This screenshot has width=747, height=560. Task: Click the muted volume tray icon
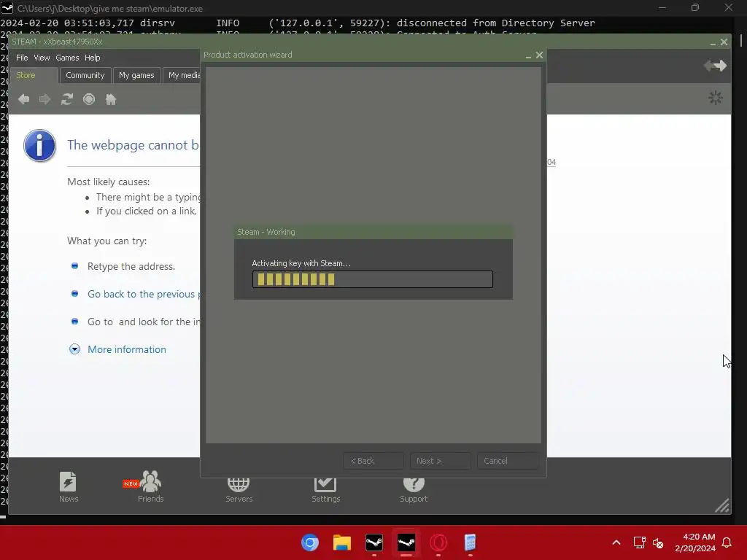pyautogui.click(x=658, y=542)
